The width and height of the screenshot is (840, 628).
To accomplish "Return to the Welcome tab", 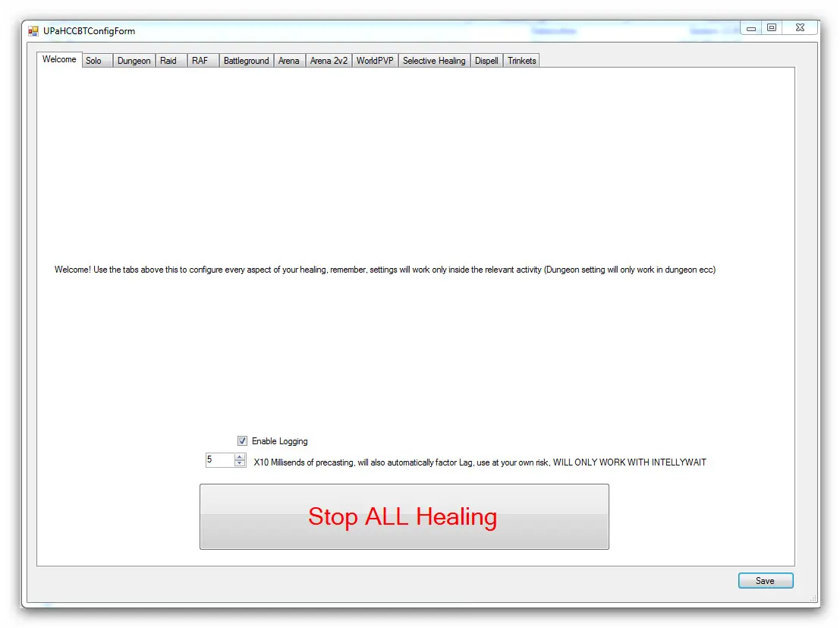I will (x=59, y=59).
